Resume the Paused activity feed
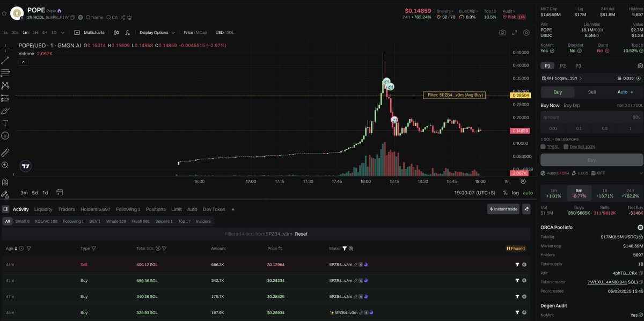This screenshot has height=321, width=644. pos(515,249)
